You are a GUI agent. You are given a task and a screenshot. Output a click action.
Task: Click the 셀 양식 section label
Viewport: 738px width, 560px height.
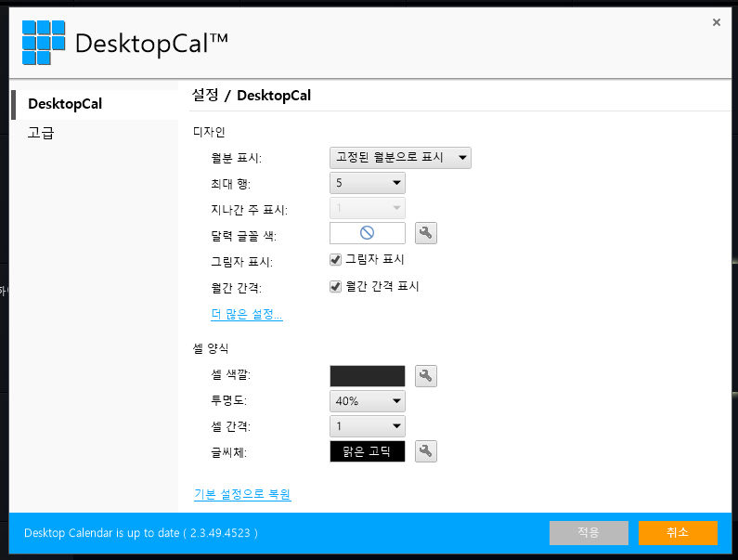[211, 348]
